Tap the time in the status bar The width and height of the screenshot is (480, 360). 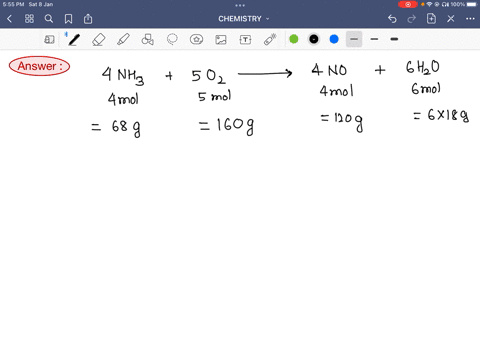[x=13, y=4]
